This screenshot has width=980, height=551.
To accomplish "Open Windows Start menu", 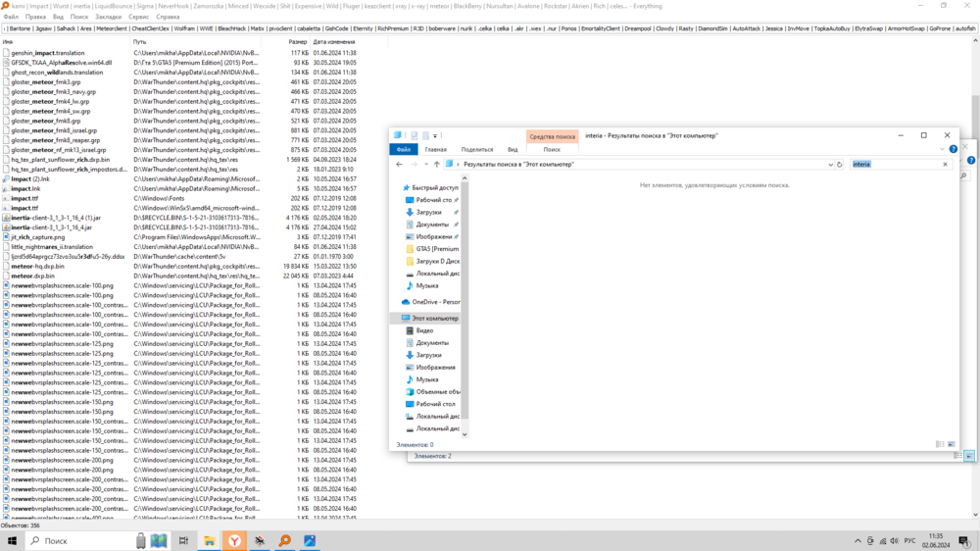I will pos(12,541).
